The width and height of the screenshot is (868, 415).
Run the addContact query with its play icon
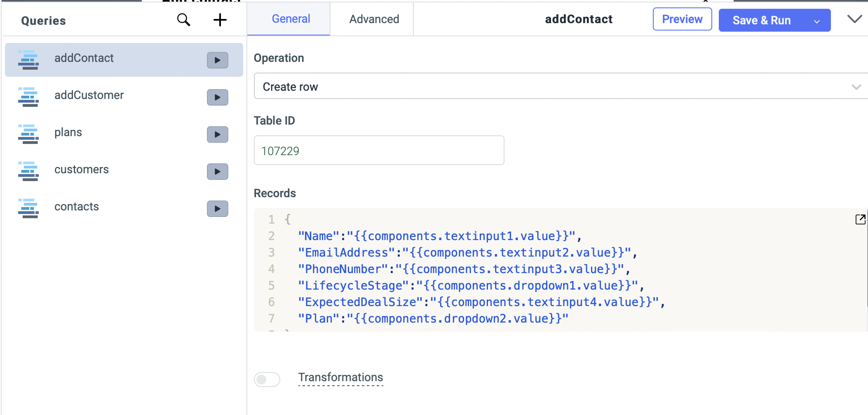(x=217, y=60)
